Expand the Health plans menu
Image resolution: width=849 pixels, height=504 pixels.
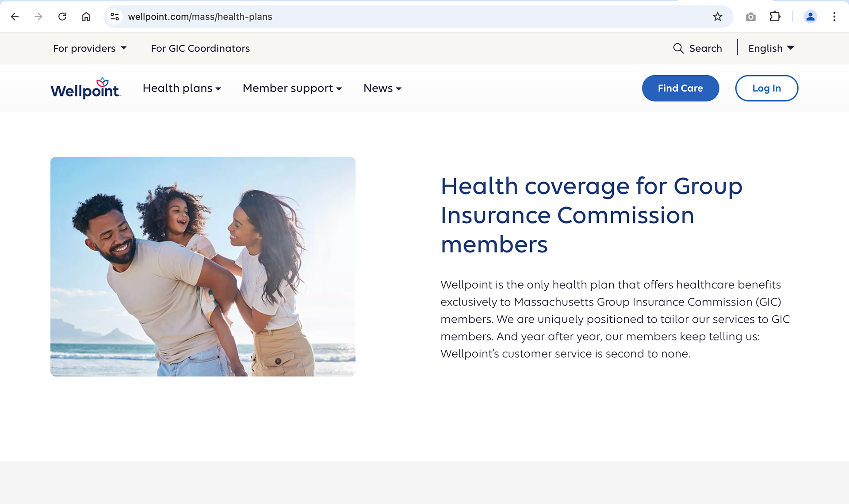click(182, 88)
